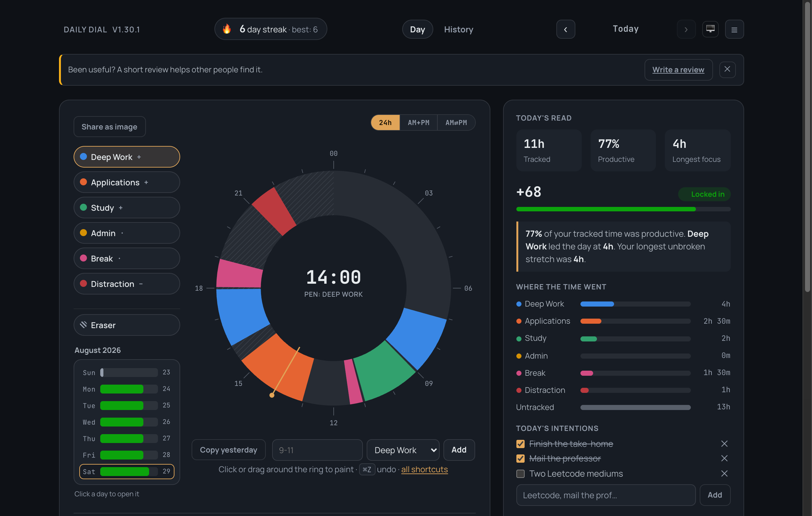812x516 pixels.
Task: Open Monday 24 in the week list
Action: click(127, 389)
